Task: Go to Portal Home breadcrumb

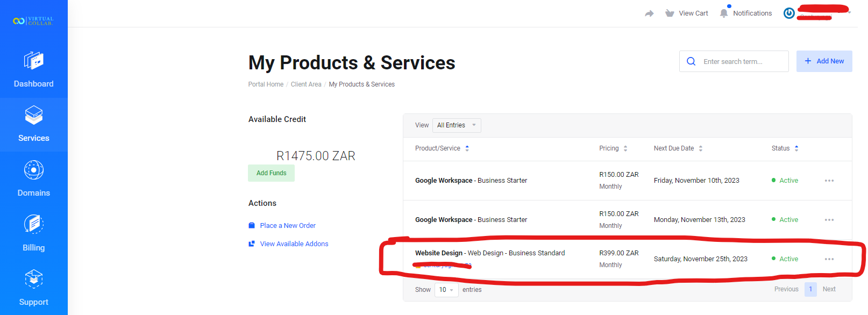Action: pyautogui.click(x=266, y=84)
